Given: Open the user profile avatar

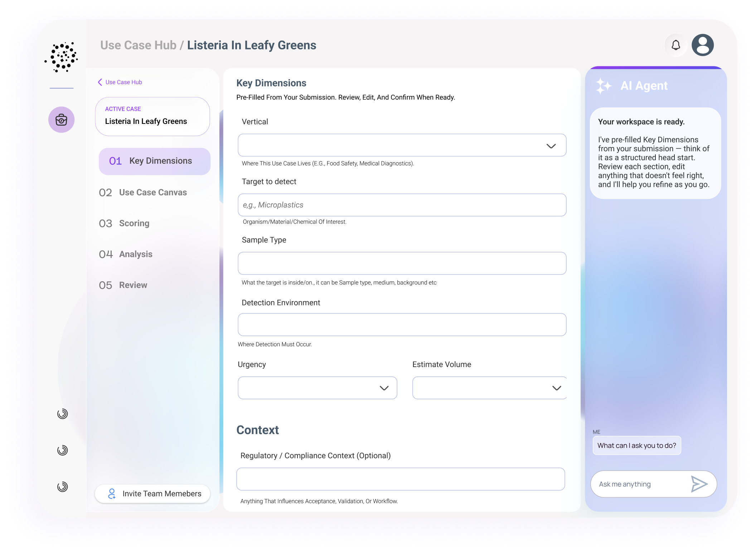Looking at the screenshot, I should (x=702, y=45).
